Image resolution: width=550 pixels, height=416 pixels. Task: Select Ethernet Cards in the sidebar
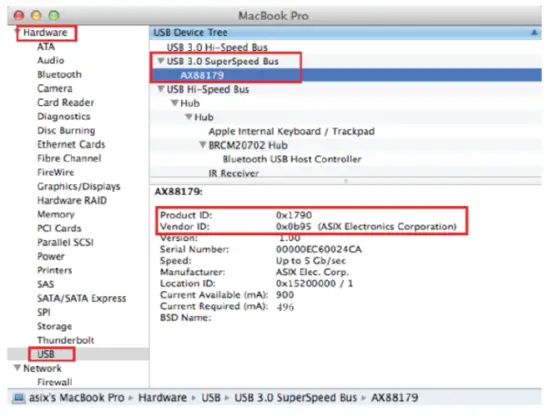(x=71, y=144)
